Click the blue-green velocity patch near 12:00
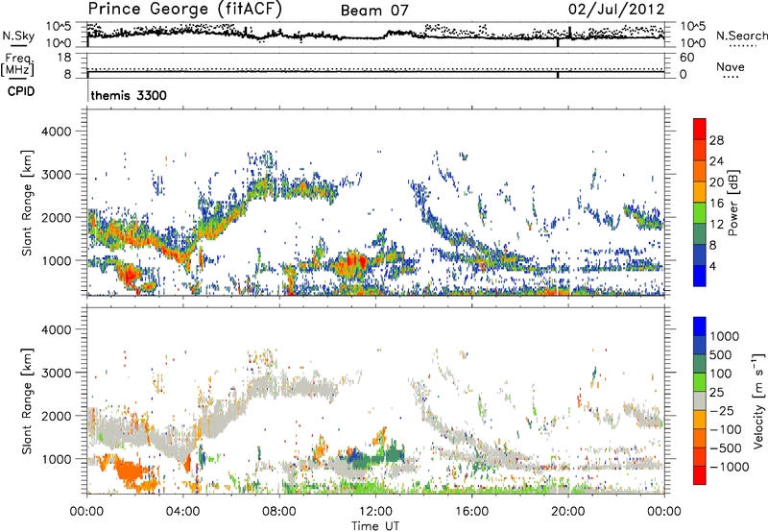 374,456
